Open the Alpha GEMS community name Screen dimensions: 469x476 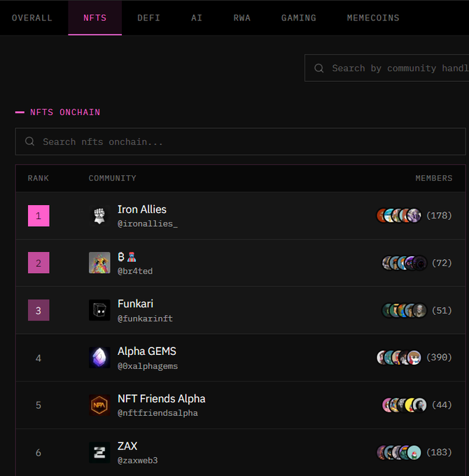click(x=147, y=351)
